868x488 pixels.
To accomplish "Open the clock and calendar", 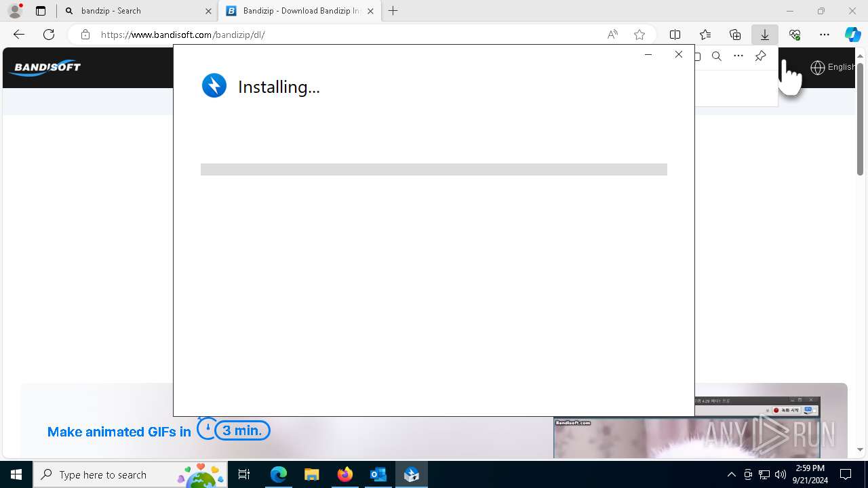I will point(810,474).
